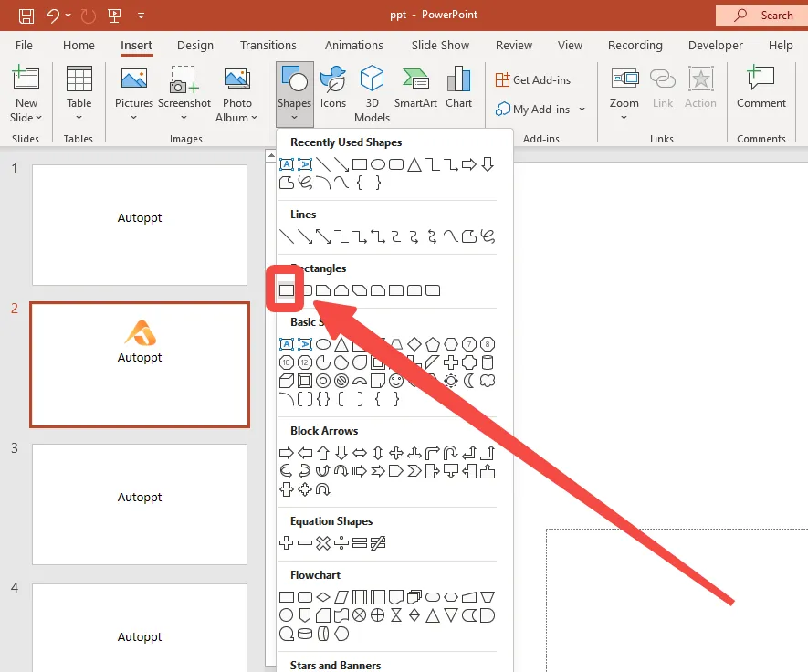808x672 pixels.
Task: Pick Text Box in Recently Used Shapes
Action: pyautogui.click(x=287, y=165)
